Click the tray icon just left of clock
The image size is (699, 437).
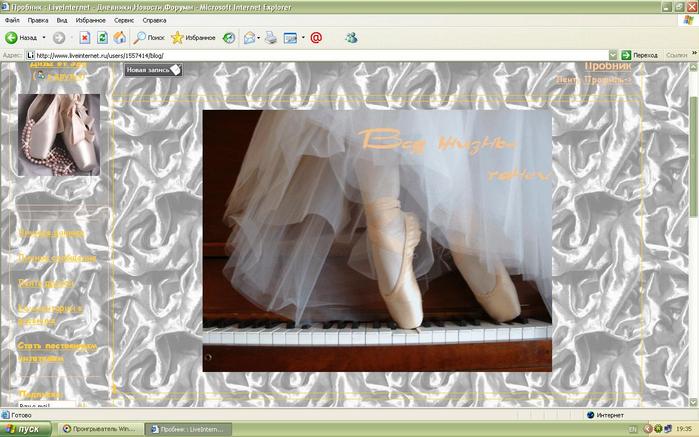coord(668,429)
